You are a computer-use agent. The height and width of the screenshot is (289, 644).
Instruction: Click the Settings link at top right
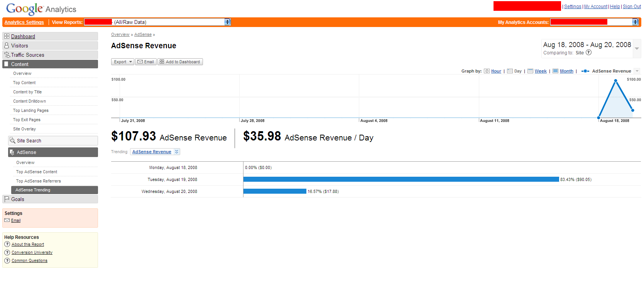coord(573,7)
